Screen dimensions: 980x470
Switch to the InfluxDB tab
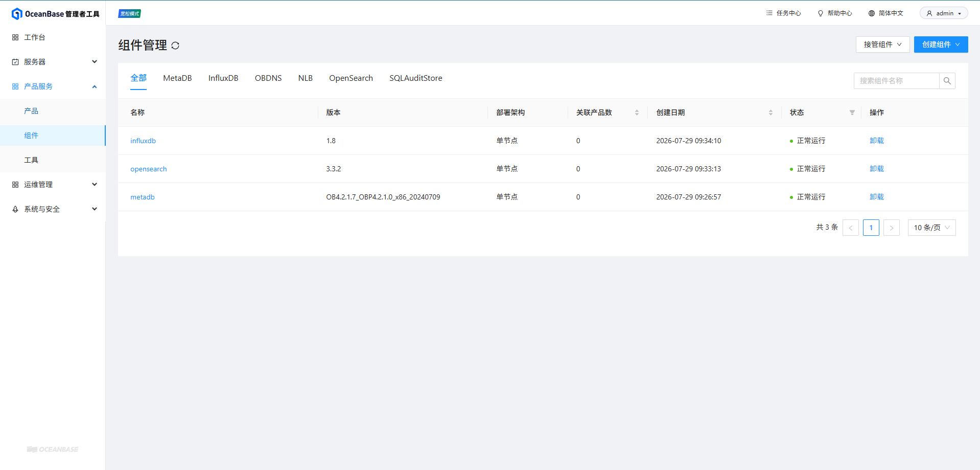pos(223,78)
